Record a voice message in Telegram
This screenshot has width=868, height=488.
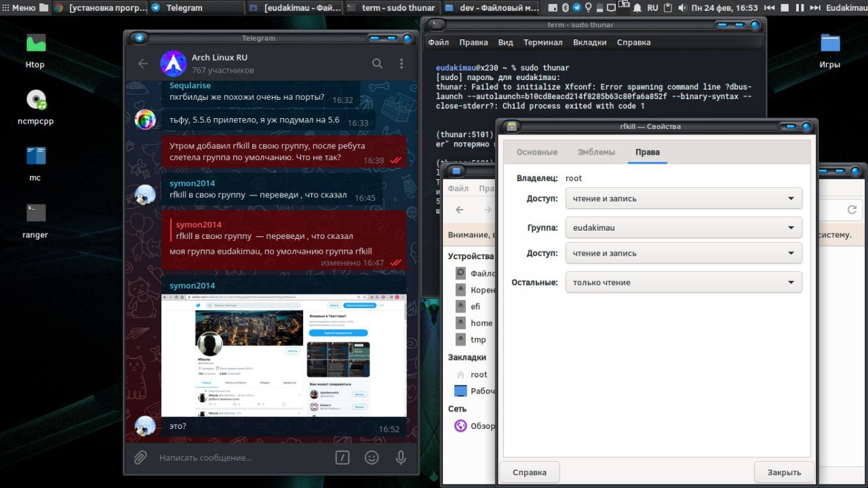[x=401, y=457]
